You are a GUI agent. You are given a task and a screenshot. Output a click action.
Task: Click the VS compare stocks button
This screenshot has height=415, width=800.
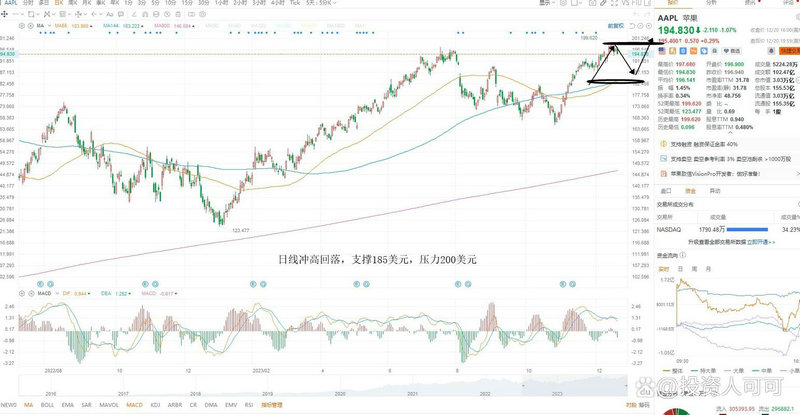626,3
